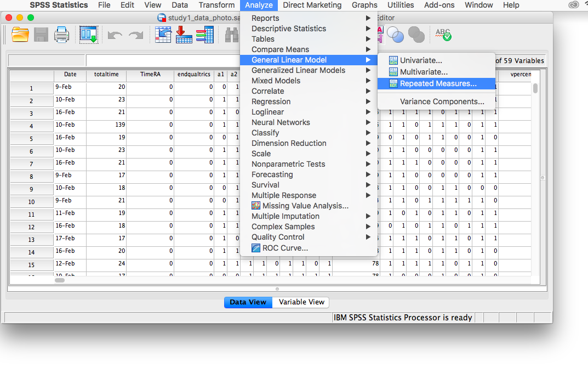Open the File menu in the menu bar
Viewport: 588px width, 373px height.
pos(104,5)
